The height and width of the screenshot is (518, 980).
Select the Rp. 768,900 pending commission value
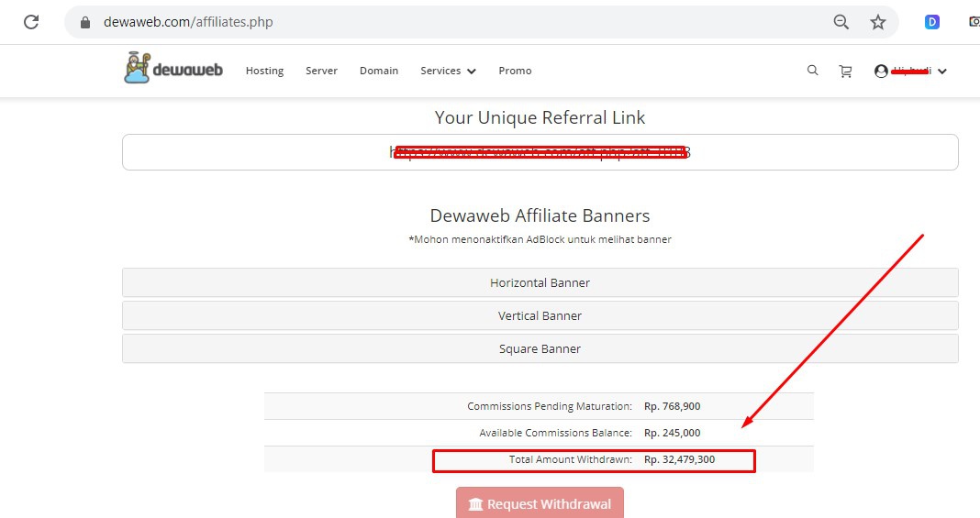coord(672,406)
